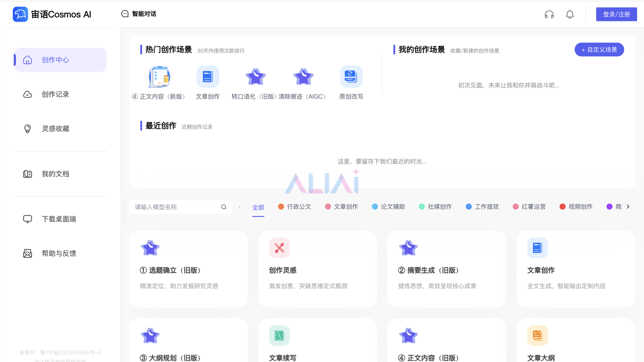The image size is (644, 362).
Task: Select the 论文辅助 category tab
Action: point(388,207)
